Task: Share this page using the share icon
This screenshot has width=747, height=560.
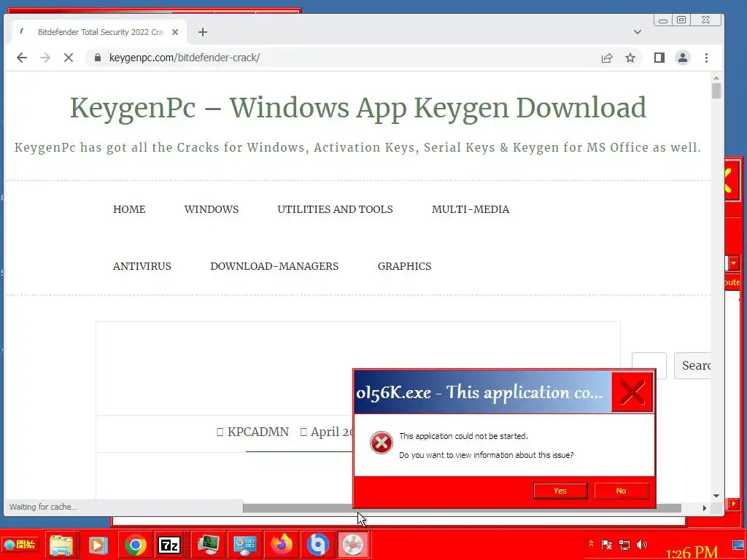Action: (x=606, y=58)
